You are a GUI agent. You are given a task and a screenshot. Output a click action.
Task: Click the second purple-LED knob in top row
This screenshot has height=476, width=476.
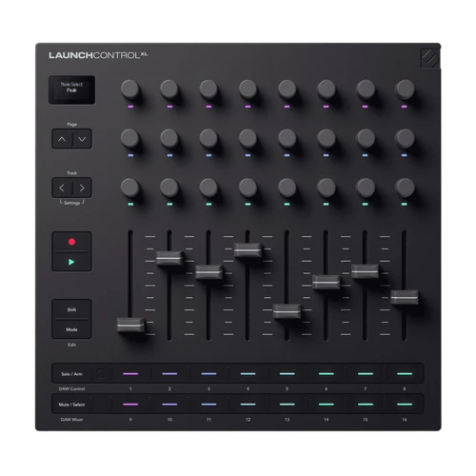point(169,89)
